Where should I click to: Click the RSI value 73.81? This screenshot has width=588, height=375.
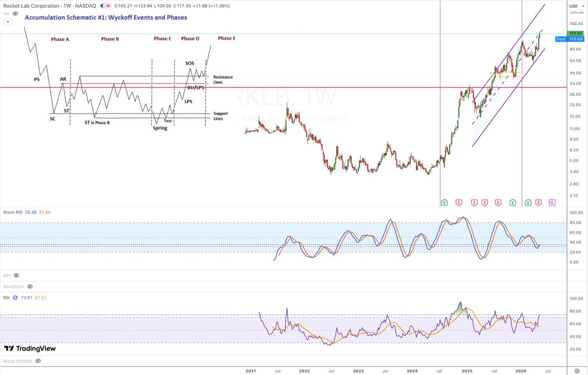pos(26,297)
